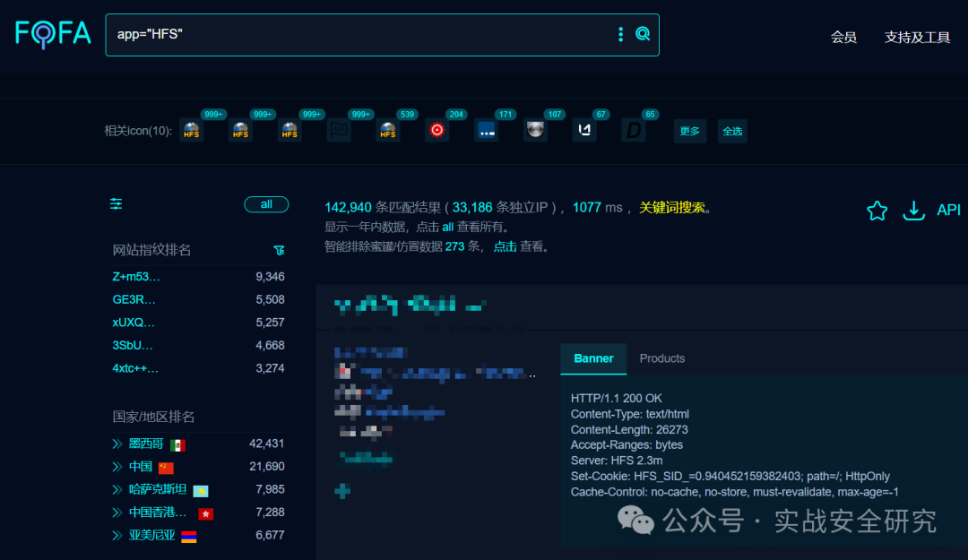Select the red target icon with 204

click(x=437, y=130)
